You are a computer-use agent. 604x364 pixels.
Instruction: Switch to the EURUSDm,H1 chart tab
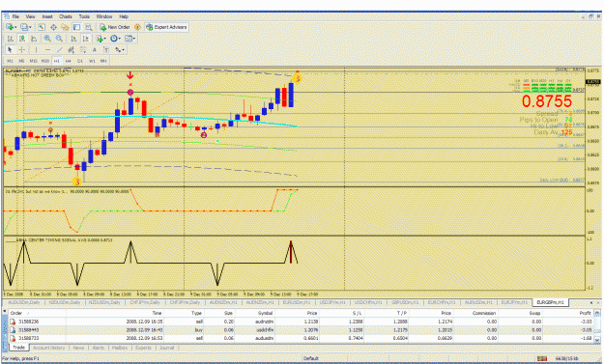tap(297, 303)
